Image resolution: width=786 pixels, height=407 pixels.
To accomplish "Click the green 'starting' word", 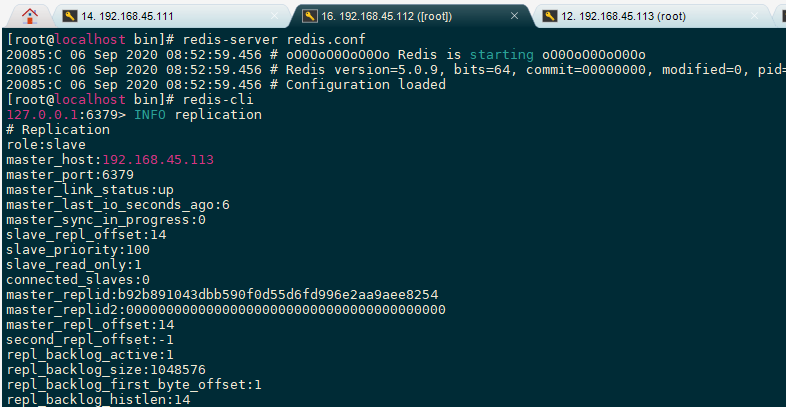I will [502, 55].
